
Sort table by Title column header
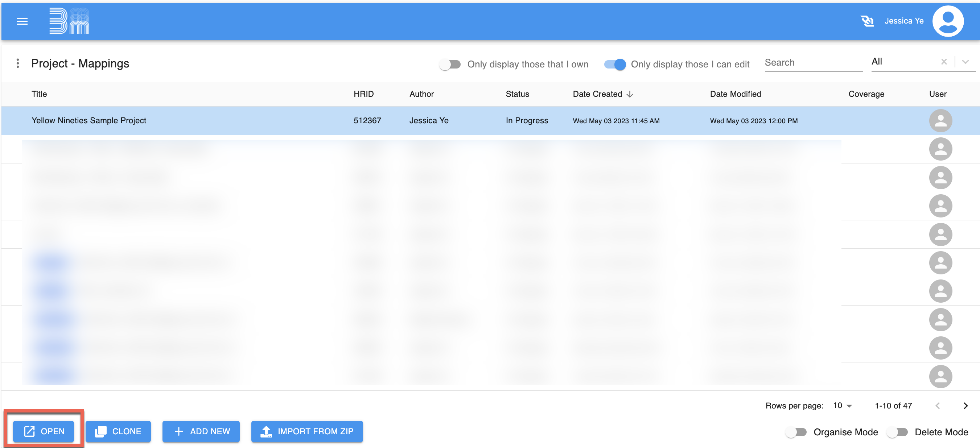pyautogui.click(x=39, y=94)
